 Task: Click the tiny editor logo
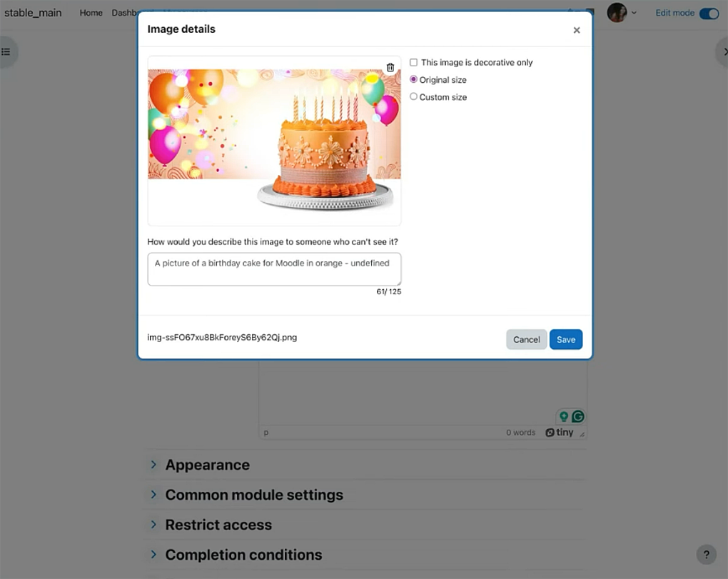pyautogui.click(x=560, y=432)
